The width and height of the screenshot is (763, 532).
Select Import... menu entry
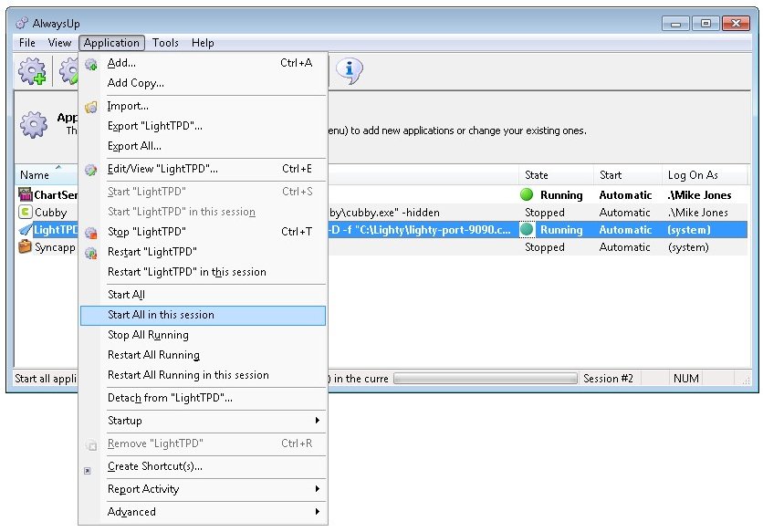[x=203, y=106]
